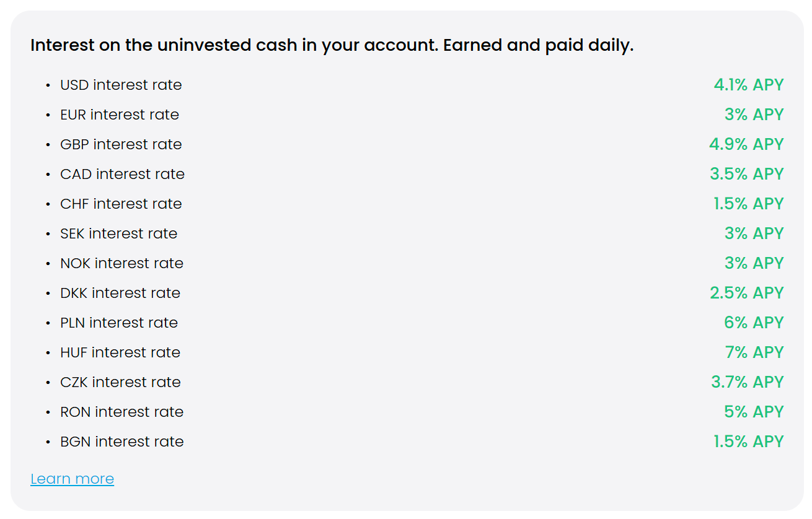Screen dimensions: 812x519
Task: Select the EUR interest rate label
Action: [x=120, y=115]
